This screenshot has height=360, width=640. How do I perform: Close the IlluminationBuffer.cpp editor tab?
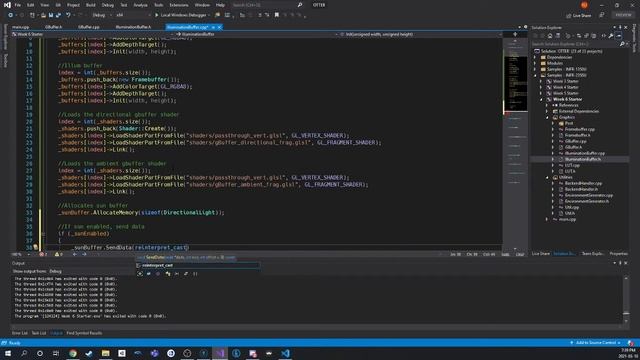tap(220, 27)
